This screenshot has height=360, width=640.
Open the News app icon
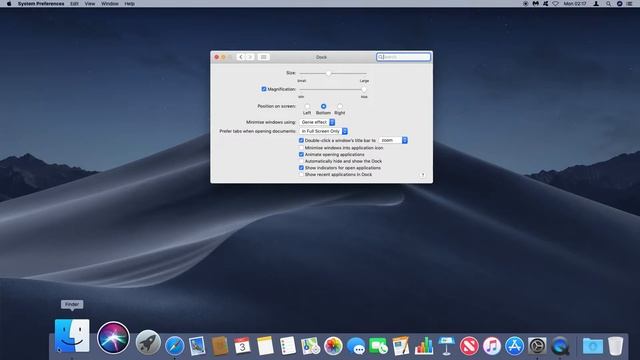(x=469, y=346)
